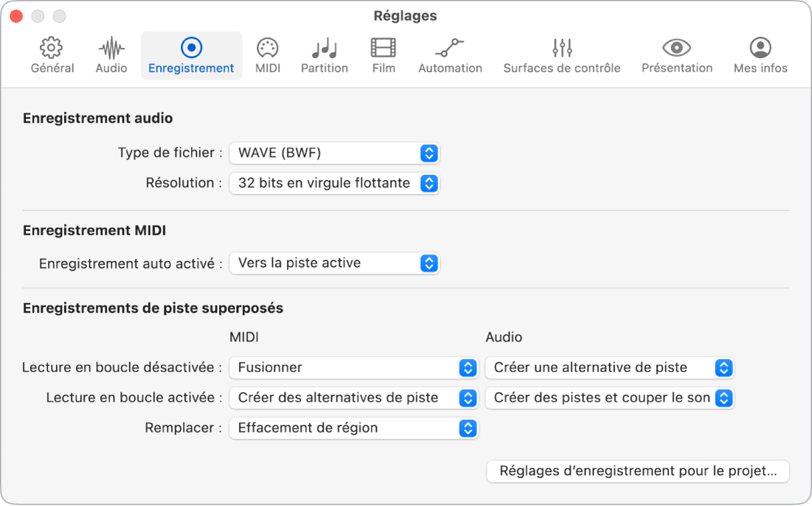Click the Réglages window title bar
The width and height of the screenshot is (812, 506).
click(x=406, y=15)
